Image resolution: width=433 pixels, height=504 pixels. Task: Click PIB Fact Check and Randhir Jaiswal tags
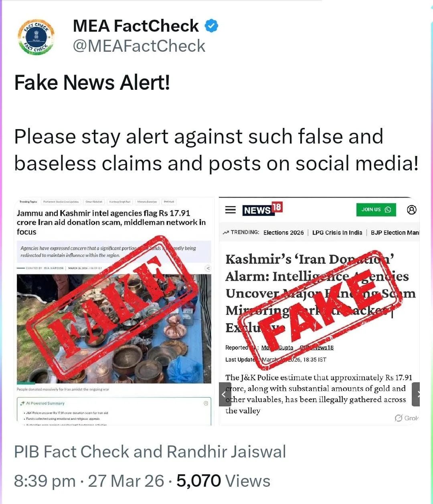[x=150, y=451]
